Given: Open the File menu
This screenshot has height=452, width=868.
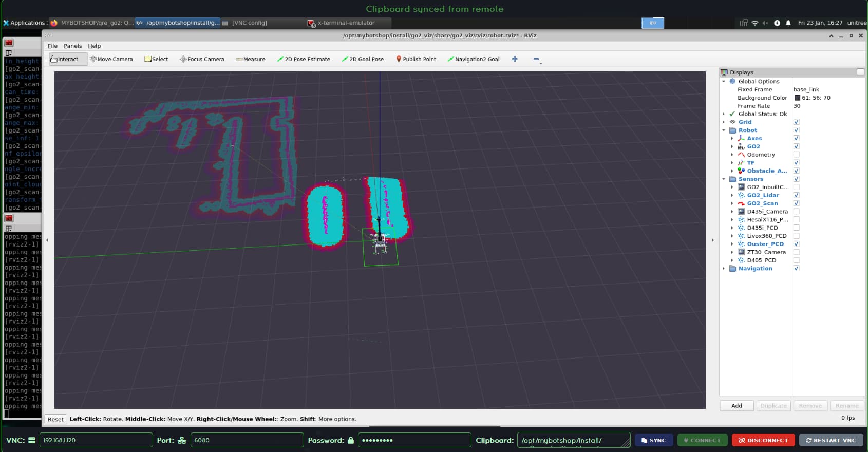Looking at the screenshot, I should point(52,46).
